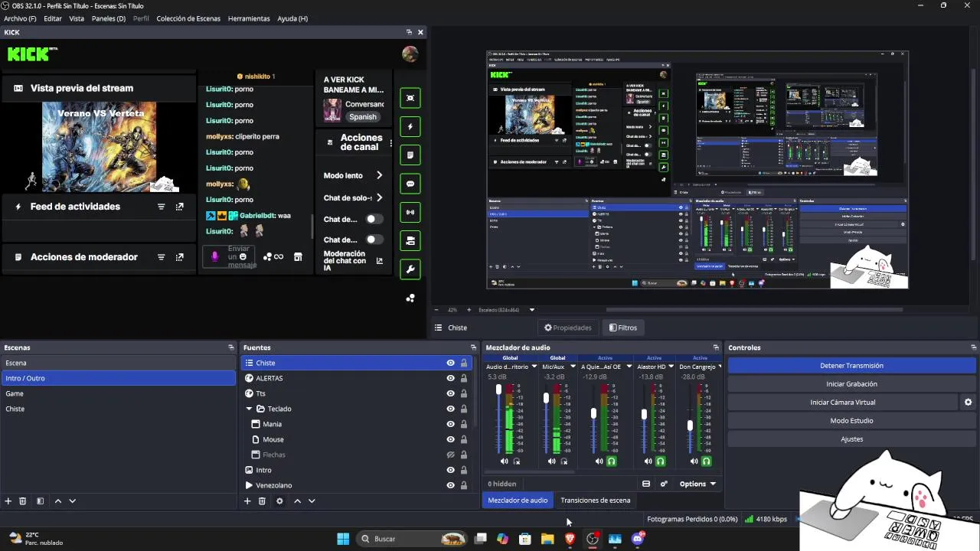Open the emoji picker in chat input
Screen dimensions: 980x551
243,256
